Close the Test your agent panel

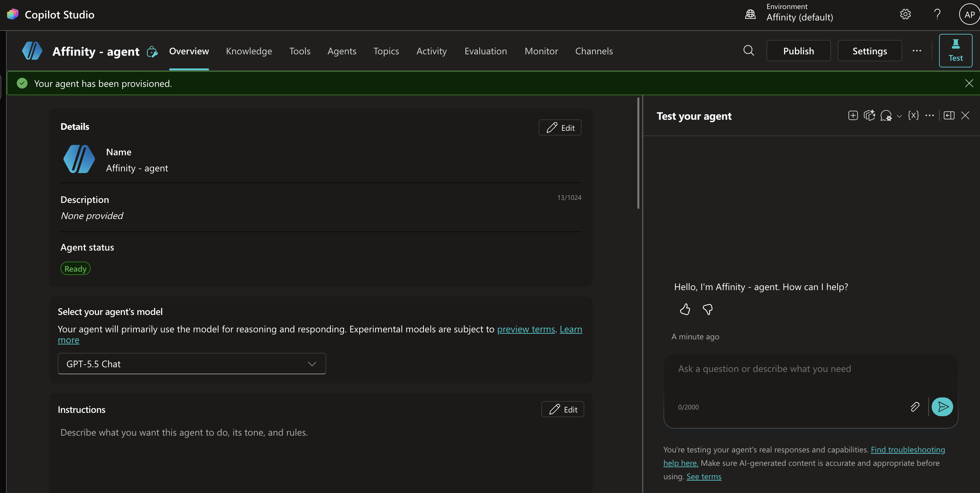click(965, 116)
